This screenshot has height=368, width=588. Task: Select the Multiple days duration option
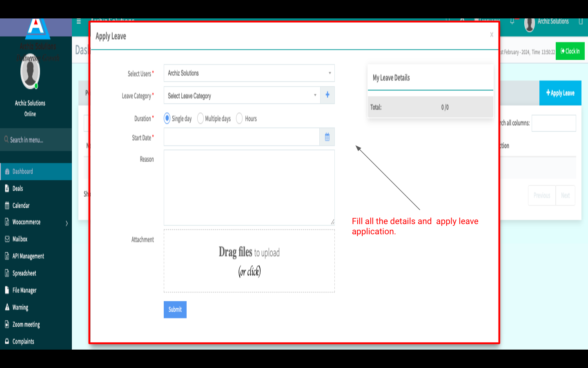click(x=200, y=119)
